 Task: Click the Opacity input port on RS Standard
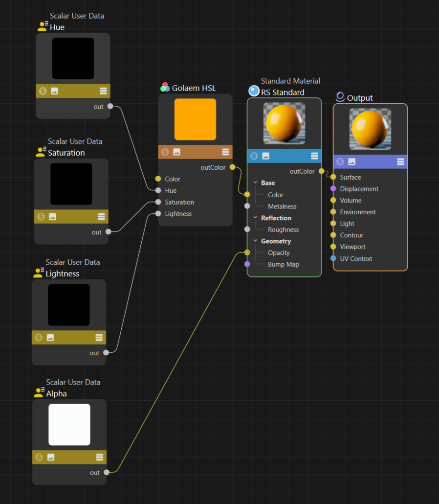[247, 253]
